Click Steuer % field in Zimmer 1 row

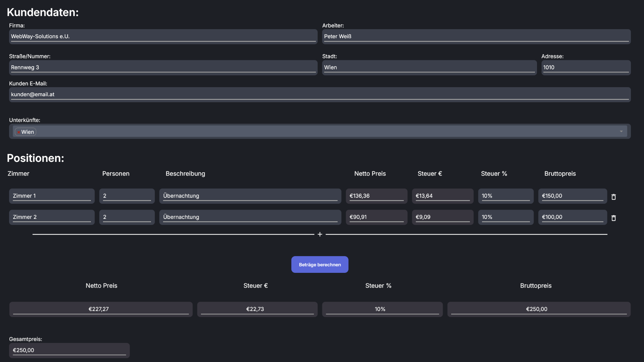click(505, 196)
